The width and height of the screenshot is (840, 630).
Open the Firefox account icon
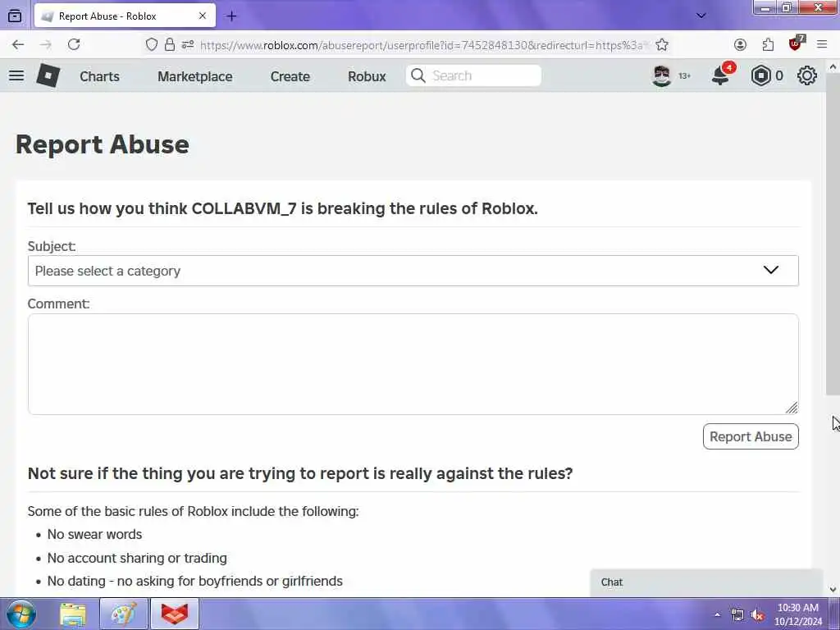pos(741,45)
